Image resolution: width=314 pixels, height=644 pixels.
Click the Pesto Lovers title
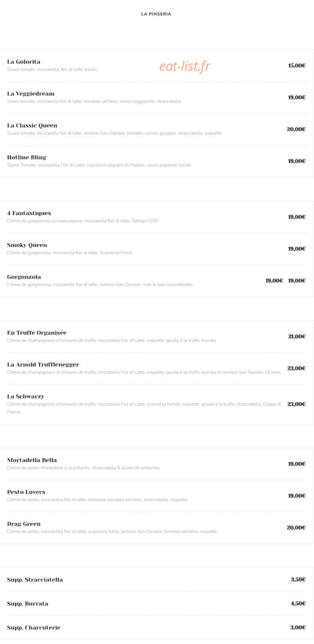[x=26, y=492]
